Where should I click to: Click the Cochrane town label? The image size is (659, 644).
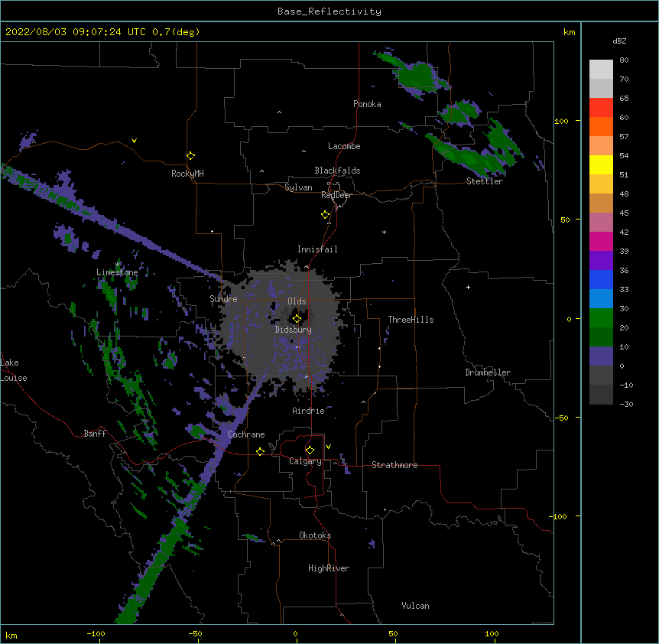point(246,434)
